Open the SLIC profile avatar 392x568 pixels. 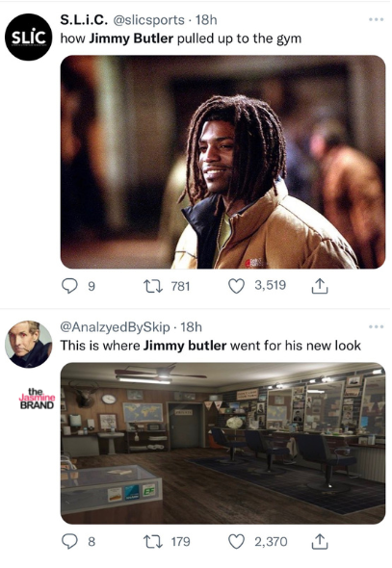pos(28,37)
